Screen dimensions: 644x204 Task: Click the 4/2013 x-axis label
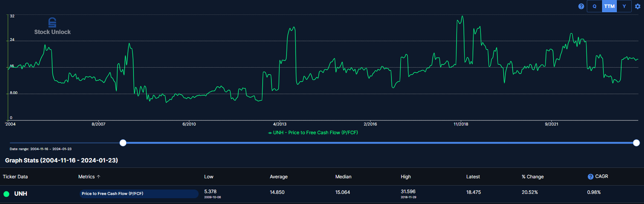[280, 124]
